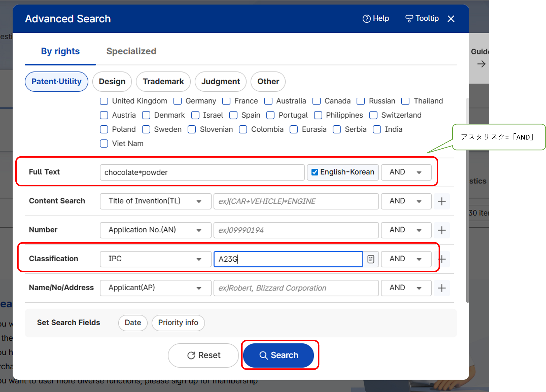The width and height of the screenshot is (546, 392).
Task: Click the Guide arrow on right edge
Action: [481, 64]
